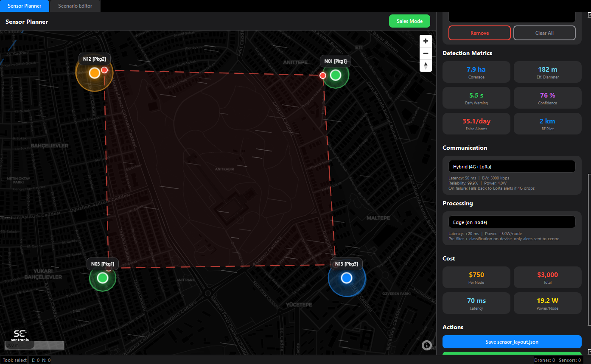The height and width of the screenshot is (364, 591).
Task: Select the Sensor Planner tab
Action: pyautogui.click(x=24, y=6)
